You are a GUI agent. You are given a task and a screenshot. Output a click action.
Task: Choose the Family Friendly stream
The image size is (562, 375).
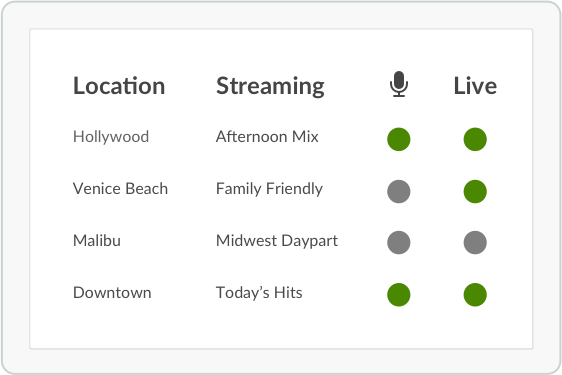[269, 189]
